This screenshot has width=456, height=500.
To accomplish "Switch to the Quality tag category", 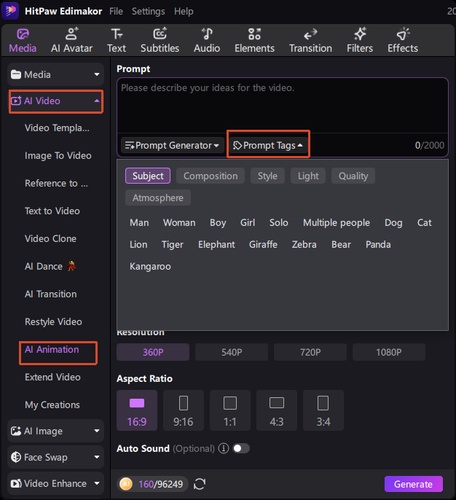I will coord(353,176).
